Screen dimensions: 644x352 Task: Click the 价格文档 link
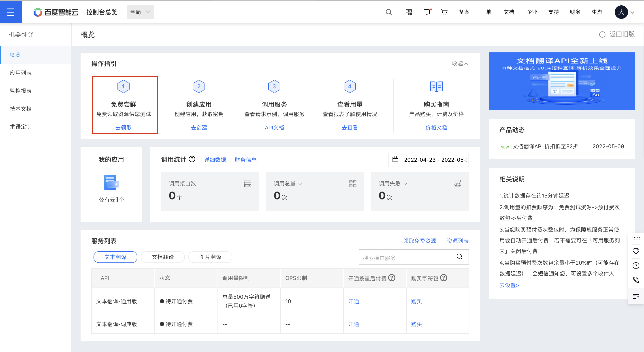[x=437, y=127]
